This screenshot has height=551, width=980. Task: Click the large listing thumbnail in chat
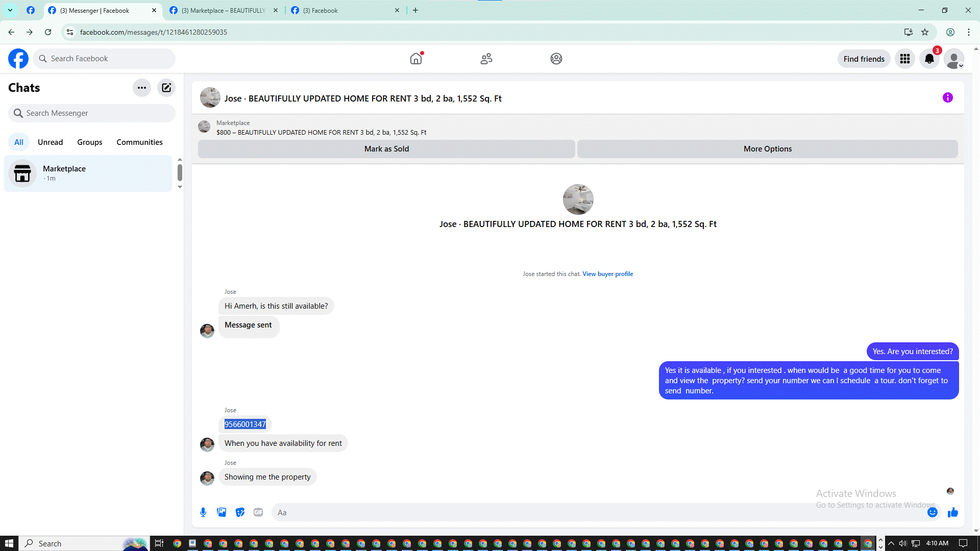(x=578, y=199)
